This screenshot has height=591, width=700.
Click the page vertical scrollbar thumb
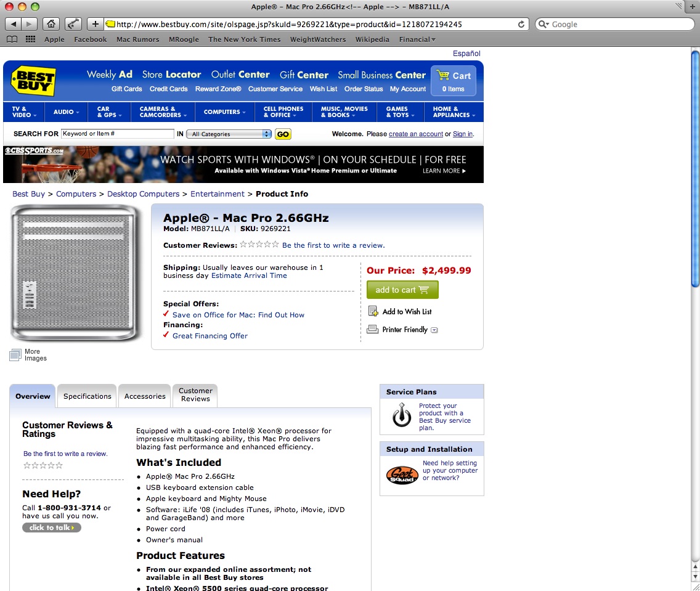[x=695, y=169]
